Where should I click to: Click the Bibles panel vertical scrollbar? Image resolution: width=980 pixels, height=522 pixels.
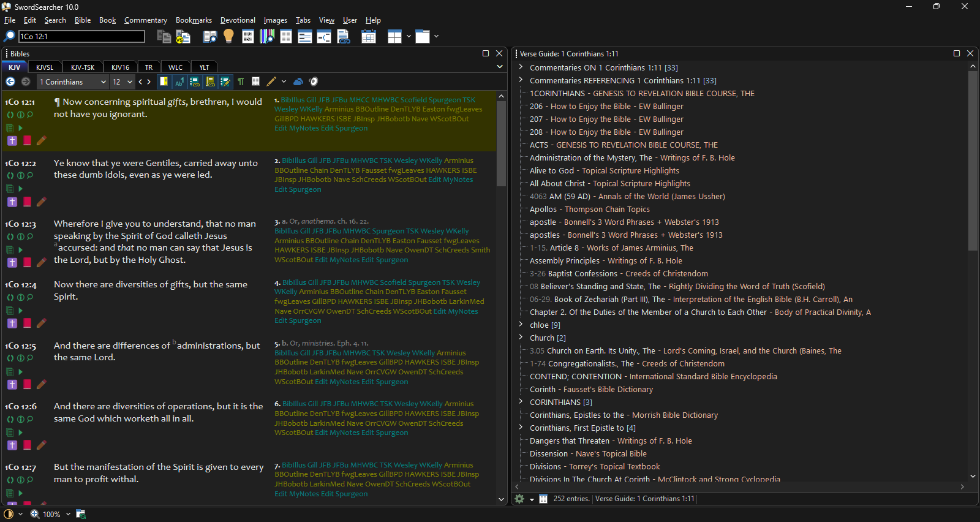501,298
